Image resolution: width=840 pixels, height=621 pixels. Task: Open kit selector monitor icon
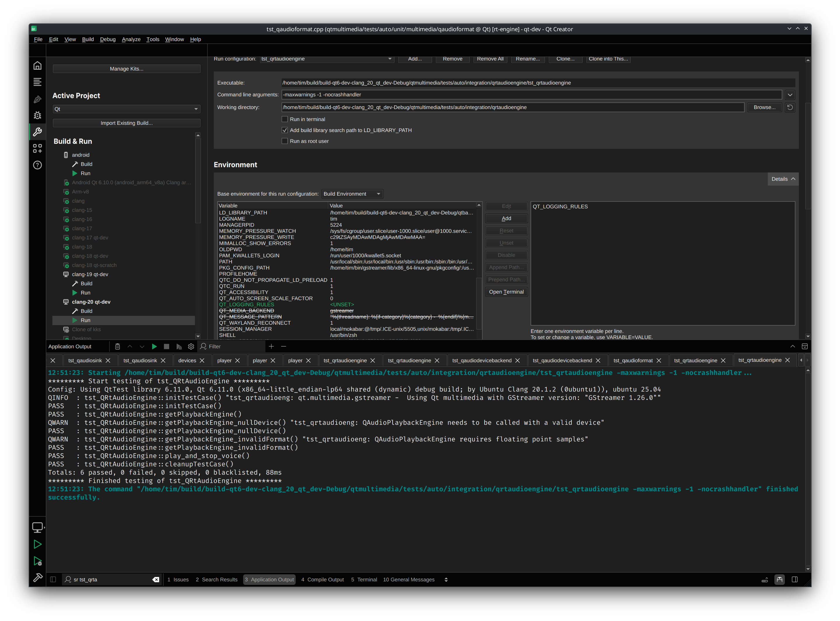pyautogui.click(x=37, y=527)
